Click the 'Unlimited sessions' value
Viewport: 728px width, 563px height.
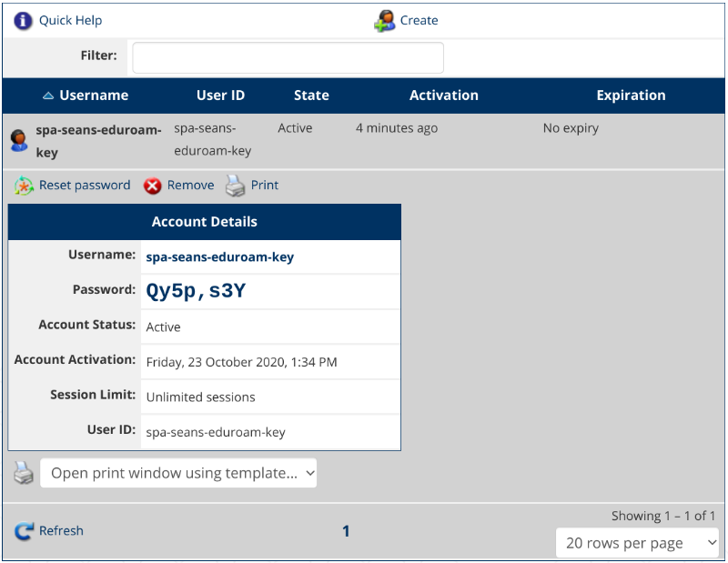200,397
